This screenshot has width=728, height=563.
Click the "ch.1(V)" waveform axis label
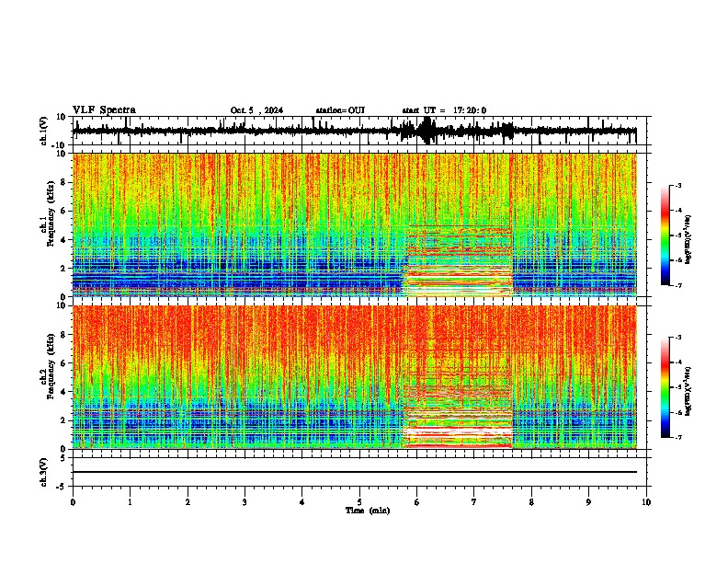pos(44,131)
